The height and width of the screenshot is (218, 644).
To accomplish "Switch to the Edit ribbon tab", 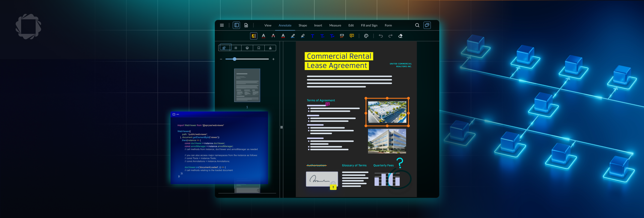I will pos(351,25).
